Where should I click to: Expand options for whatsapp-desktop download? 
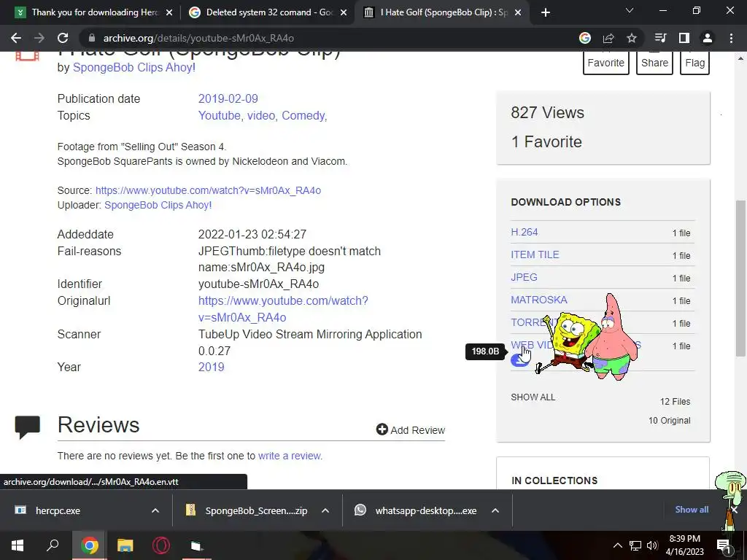pyautogui.click(x=495, y=510)
